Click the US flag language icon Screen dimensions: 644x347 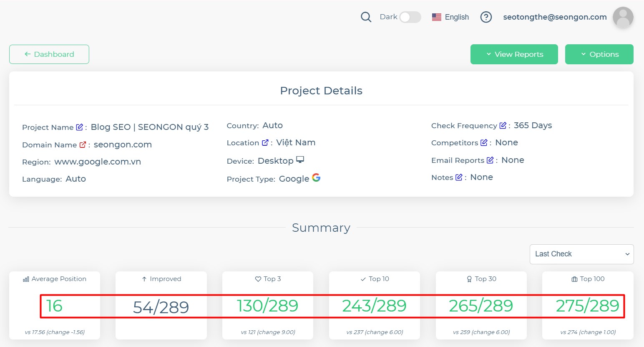(x=437, y=17)
